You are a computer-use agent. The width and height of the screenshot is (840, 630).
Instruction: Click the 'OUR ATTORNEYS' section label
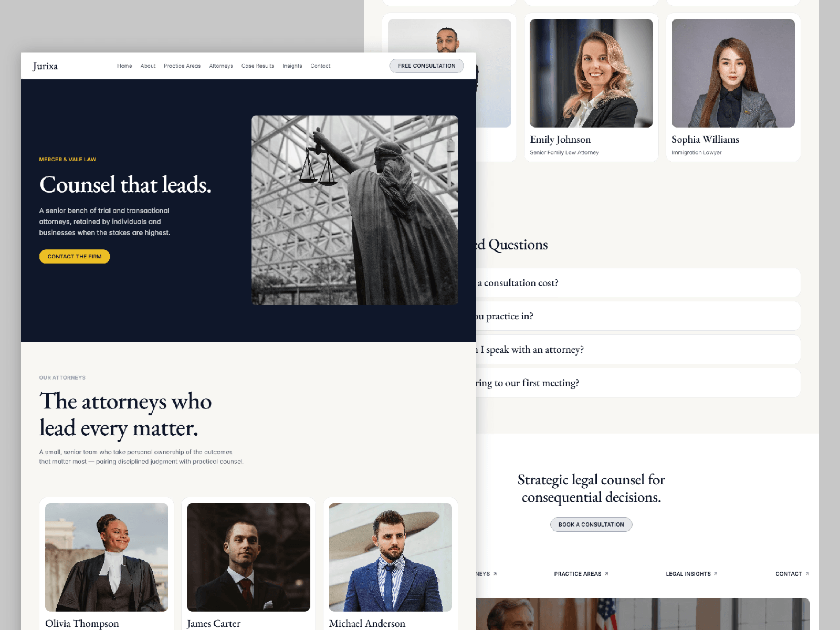click(x=62, y=377)
